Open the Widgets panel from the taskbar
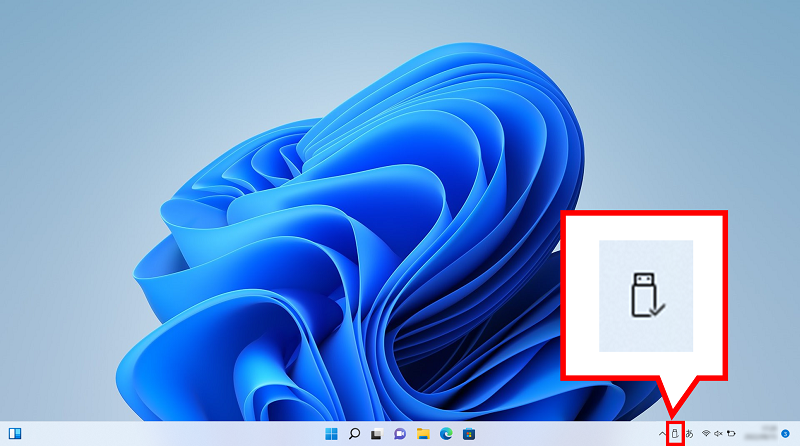Screen dimensions: 800x446 [15, 434]
